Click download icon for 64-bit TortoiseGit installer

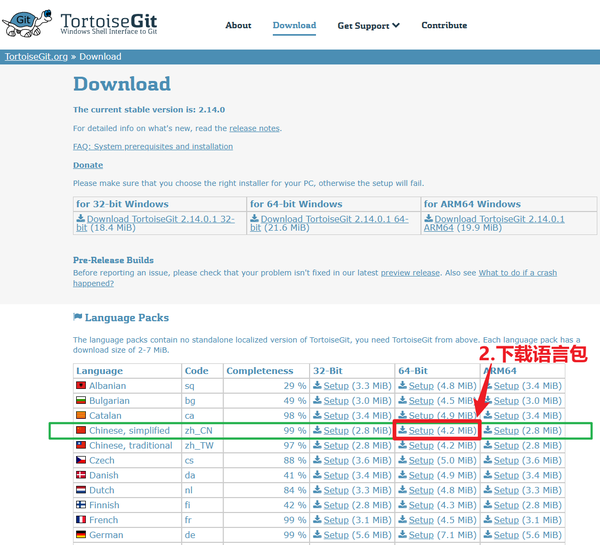254,218
